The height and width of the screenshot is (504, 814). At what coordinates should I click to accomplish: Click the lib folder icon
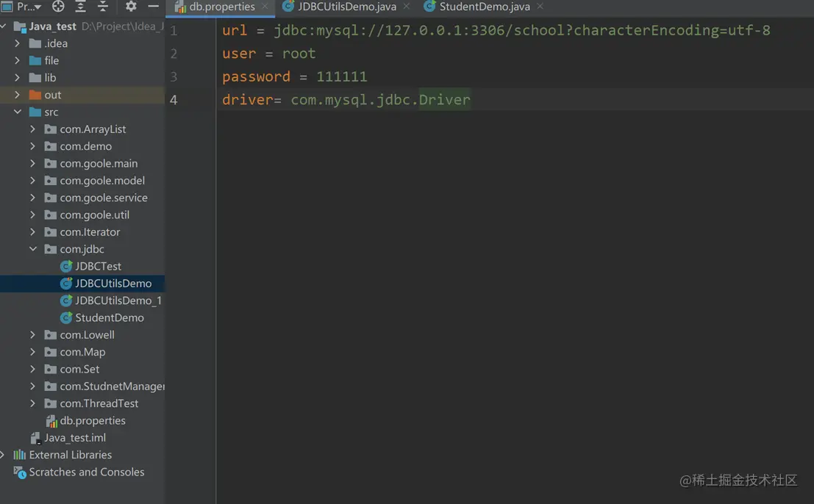click(x=35, y=77)
